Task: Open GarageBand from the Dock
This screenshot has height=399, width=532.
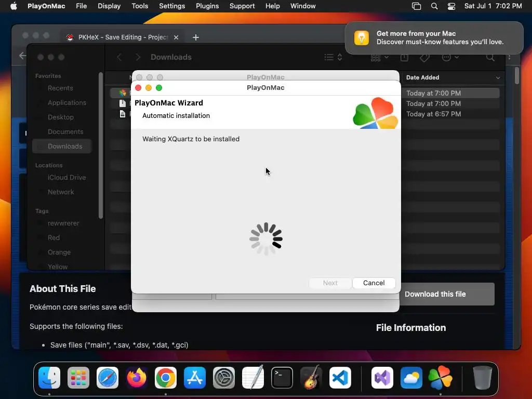Action: (311, 378)
